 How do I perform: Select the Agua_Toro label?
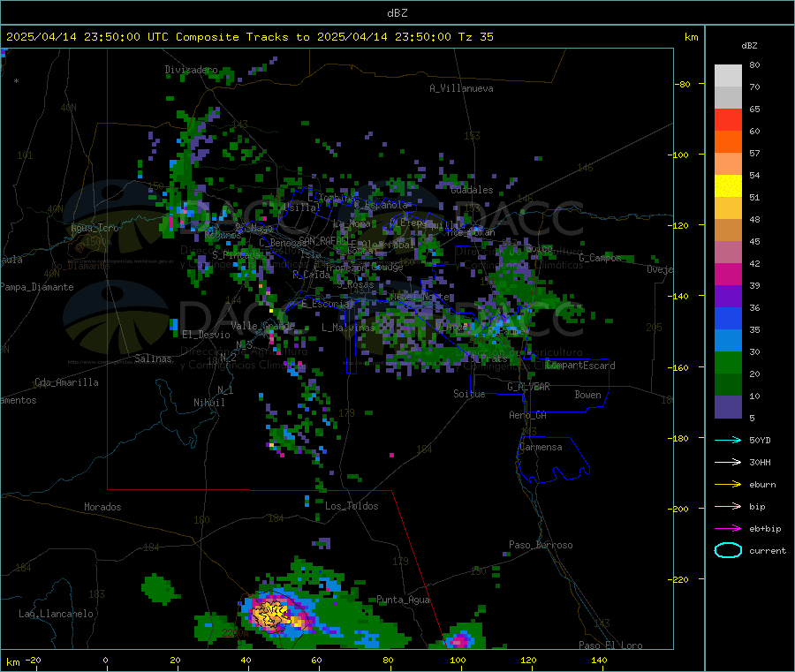95,228
